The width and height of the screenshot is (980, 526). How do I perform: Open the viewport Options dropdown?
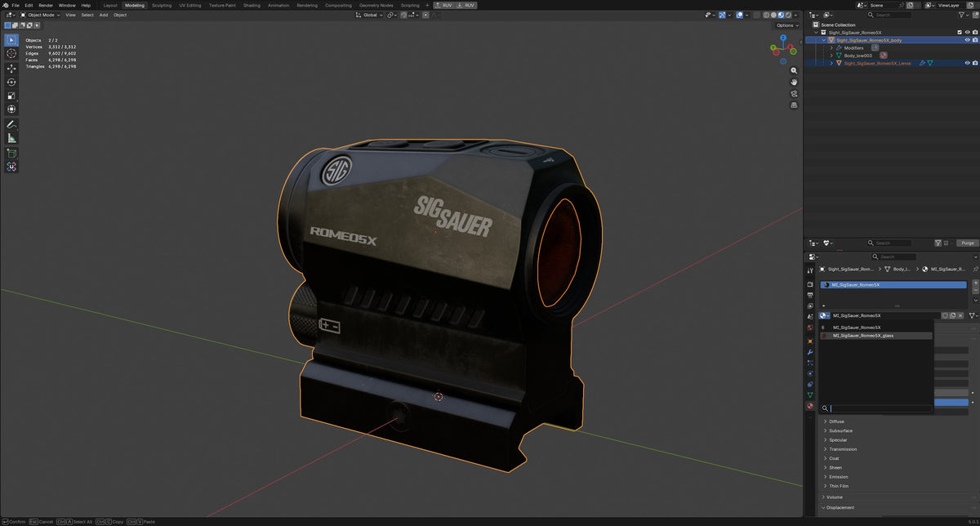786,25
